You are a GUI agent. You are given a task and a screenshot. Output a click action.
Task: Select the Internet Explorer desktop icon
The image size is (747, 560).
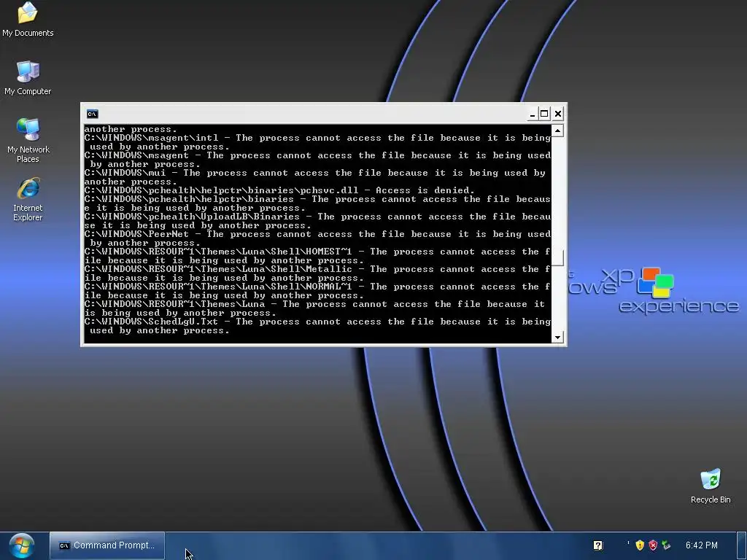(x=28, y=199)
